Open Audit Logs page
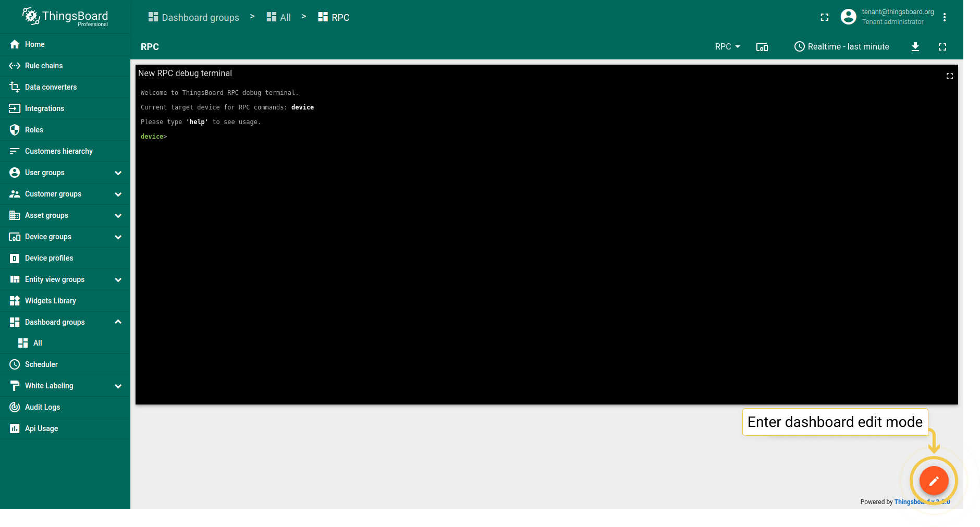980x527 pixels. (65, 407)
